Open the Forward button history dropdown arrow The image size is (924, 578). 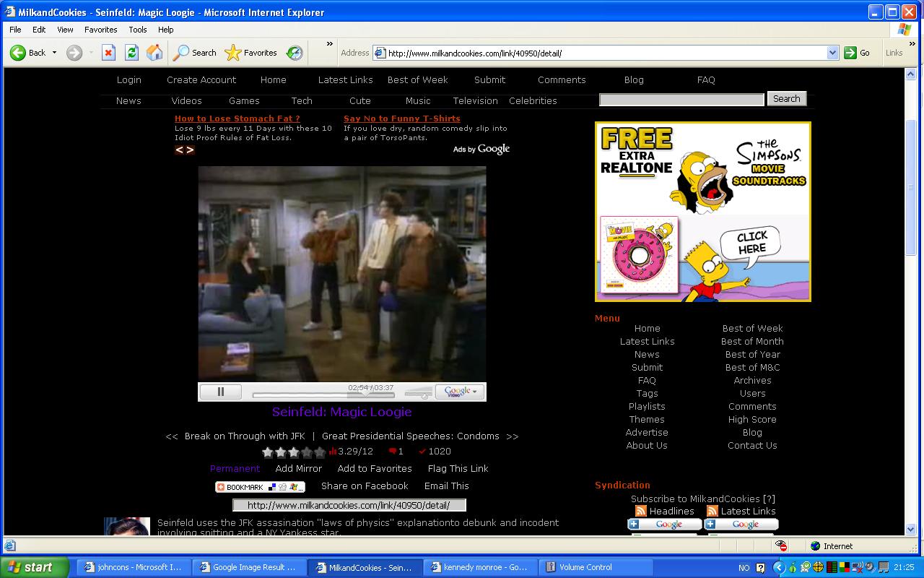click(x=91, y=52)
